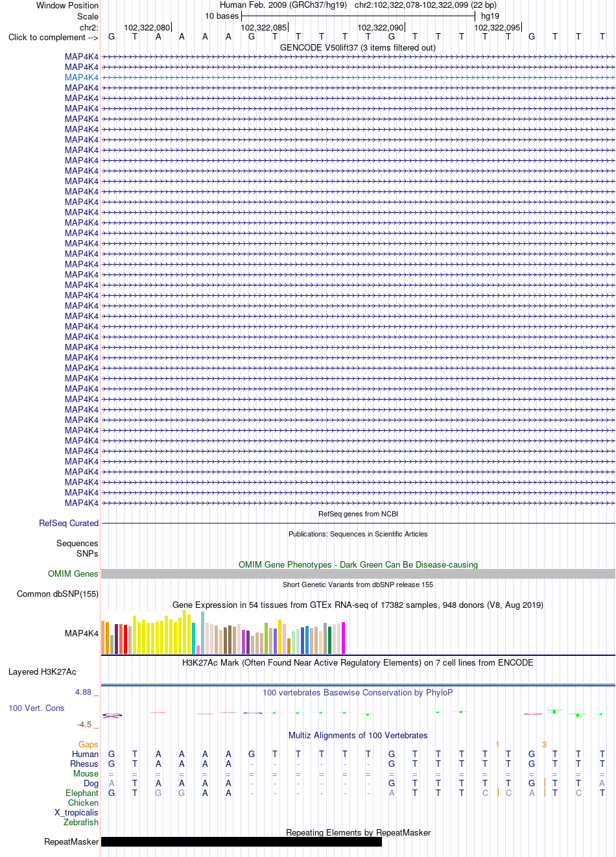Open 'Multiz Alignments of 100 Vertebrates' title

click(x=358, y=735)
